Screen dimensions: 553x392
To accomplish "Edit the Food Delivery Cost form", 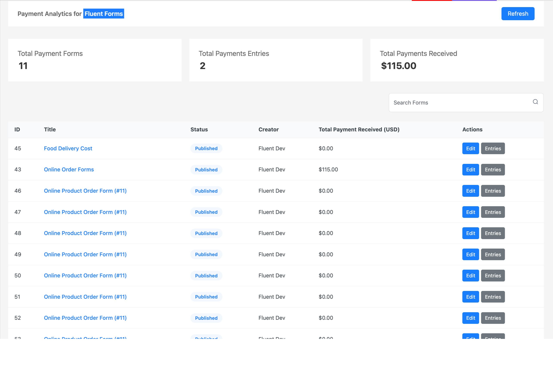I will coord(470,148).
